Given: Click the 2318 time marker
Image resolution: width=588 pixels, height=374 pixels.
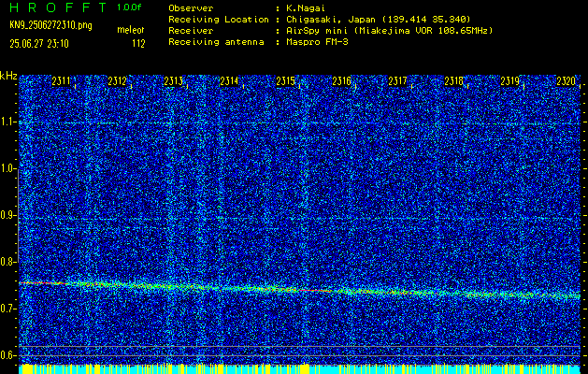Looking at the screenshot, I should 453,81.
